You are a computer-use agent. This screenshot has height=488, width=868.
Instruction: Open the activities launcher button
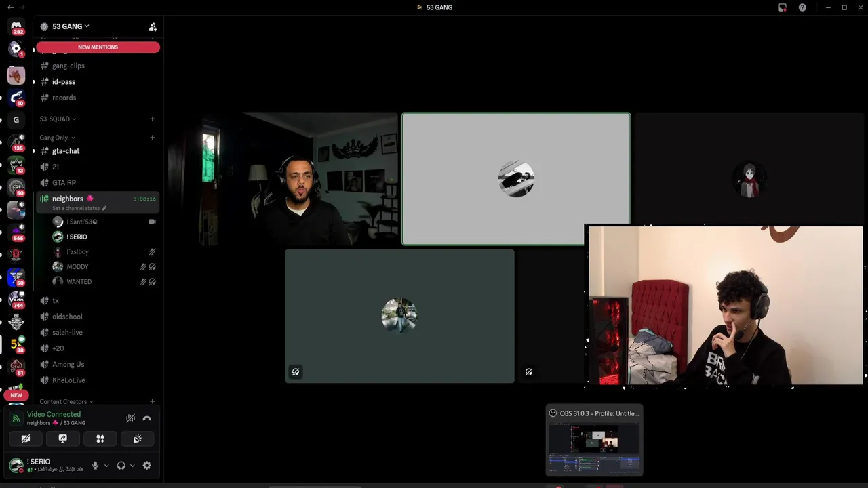click(x=100, y=439)
